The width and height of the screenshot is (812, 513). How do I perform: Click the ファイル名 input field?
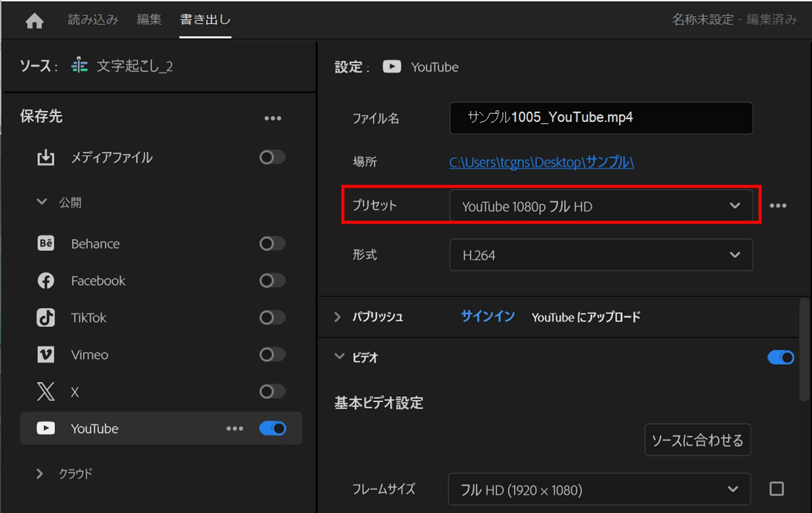pyautogui.click(x=601, y=118)
